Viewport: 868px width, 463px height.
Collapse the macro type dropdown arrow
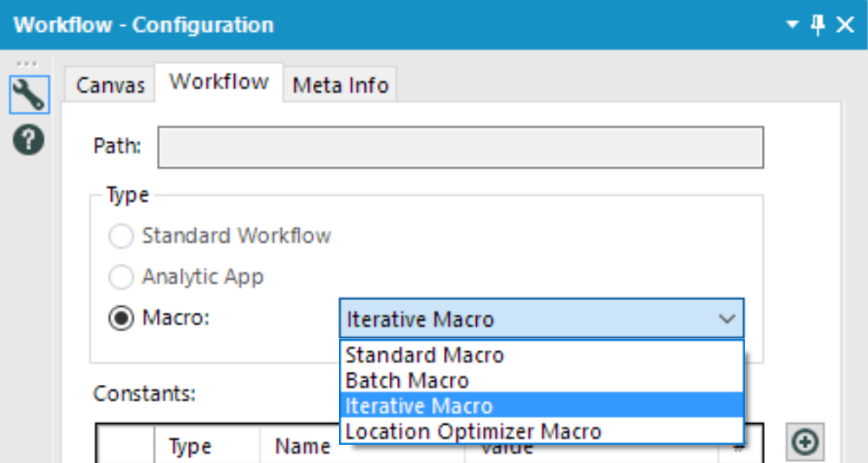pyautogui.click(x=726, y=319)
